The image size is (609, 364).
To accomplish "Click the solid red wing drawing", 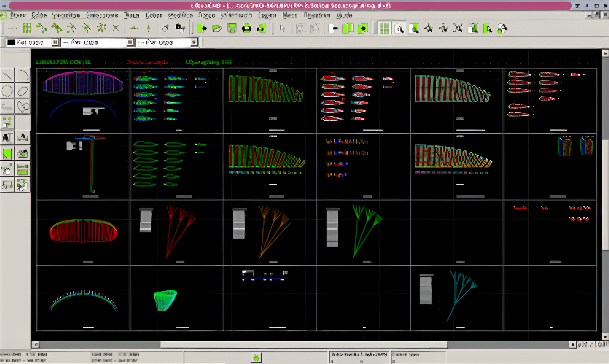I will point(83,231).
